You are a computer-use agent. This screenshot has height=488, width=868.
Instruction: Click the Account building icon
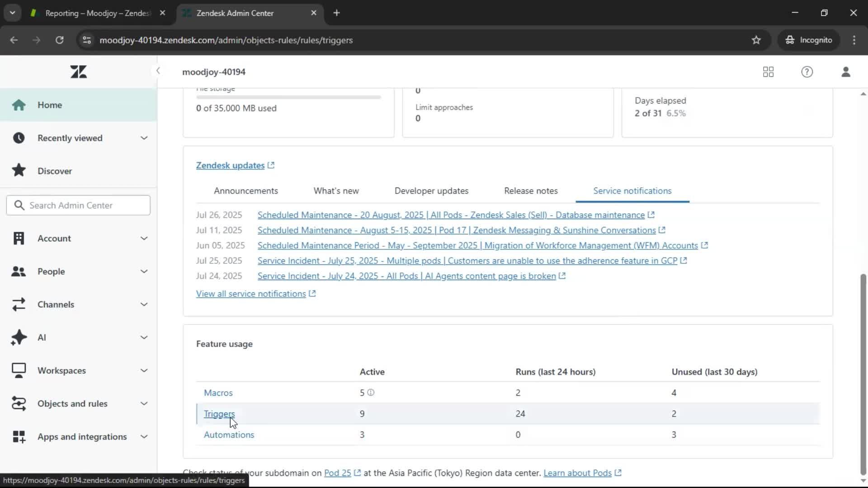tap(19, 238)
